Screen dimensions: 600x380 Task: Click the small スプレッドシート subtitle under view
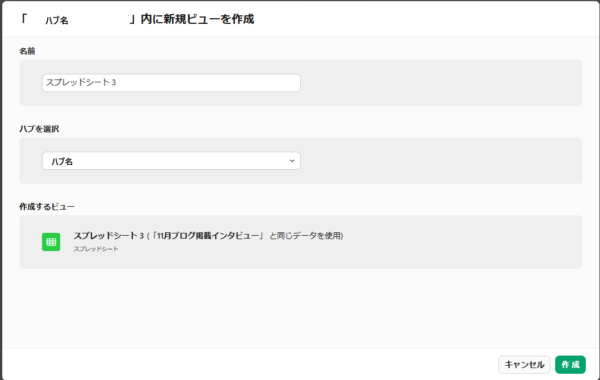96,249
